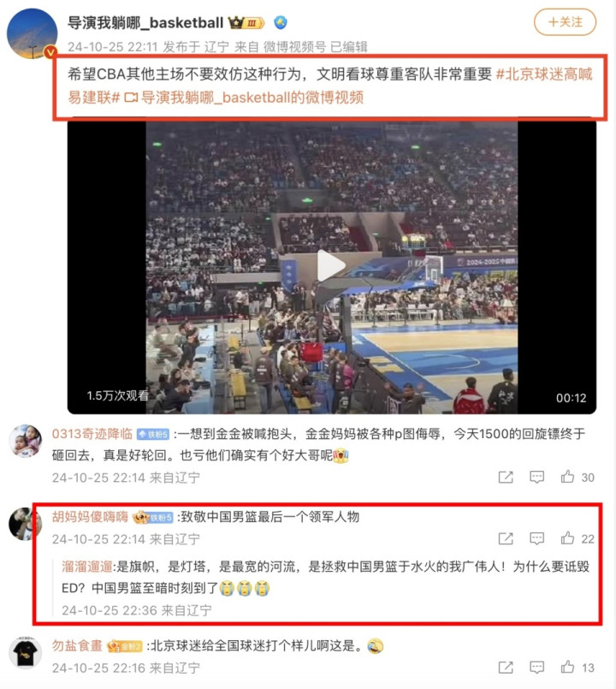
Task: Follow the poster with +关注 button
Action: point(565,22)
